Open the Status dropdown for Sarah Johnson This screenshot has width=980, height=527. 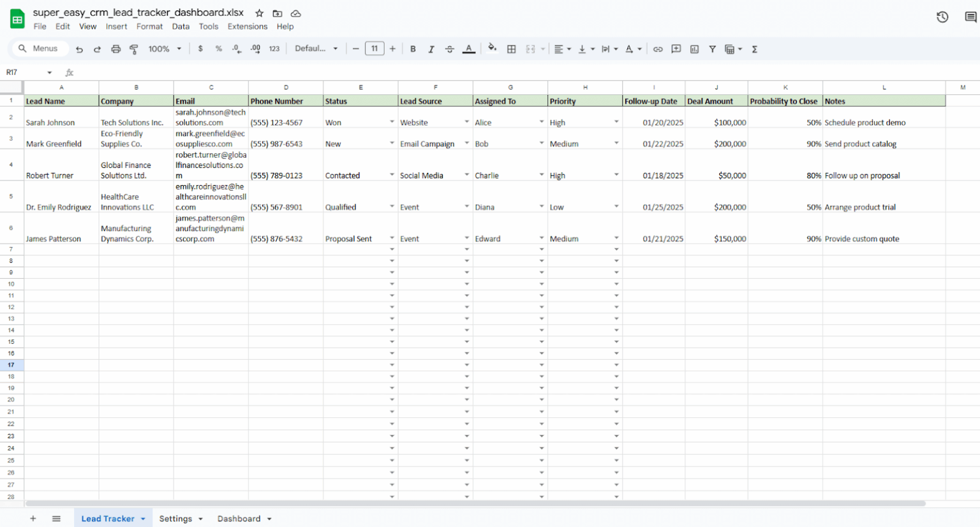pyautogui.click(x=391, y=122)
